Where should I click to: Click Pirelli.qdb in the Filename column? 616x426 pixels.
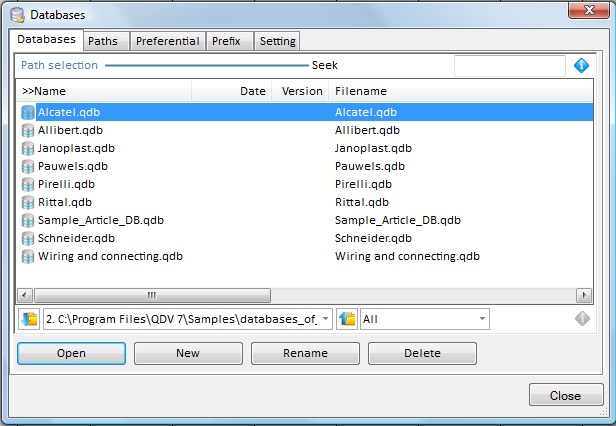363,184
